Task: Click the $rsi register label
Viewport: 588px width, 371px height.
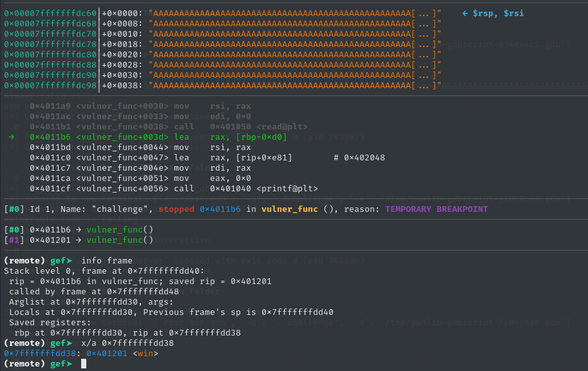Action: (513, 13)
